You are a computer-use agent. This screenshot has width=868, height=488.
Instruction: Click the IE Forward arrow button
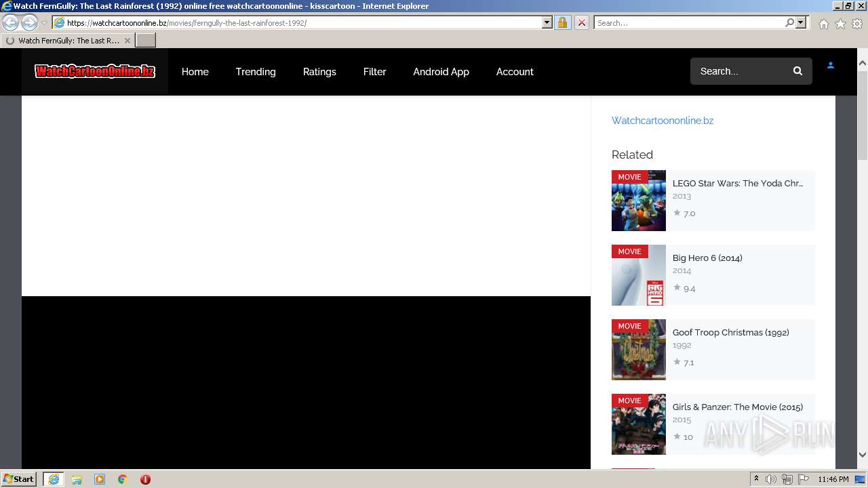tap(29, 22)
